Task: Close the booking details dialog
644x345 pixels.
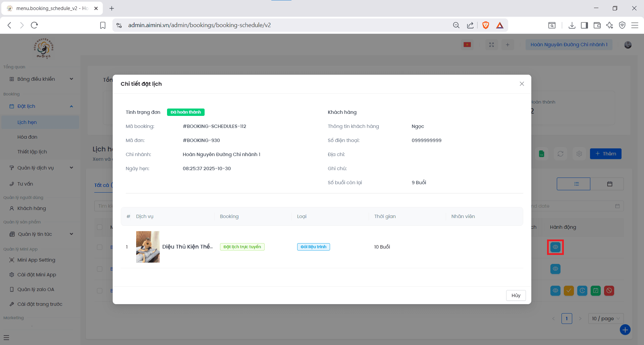Action: [x=522, y=84]
